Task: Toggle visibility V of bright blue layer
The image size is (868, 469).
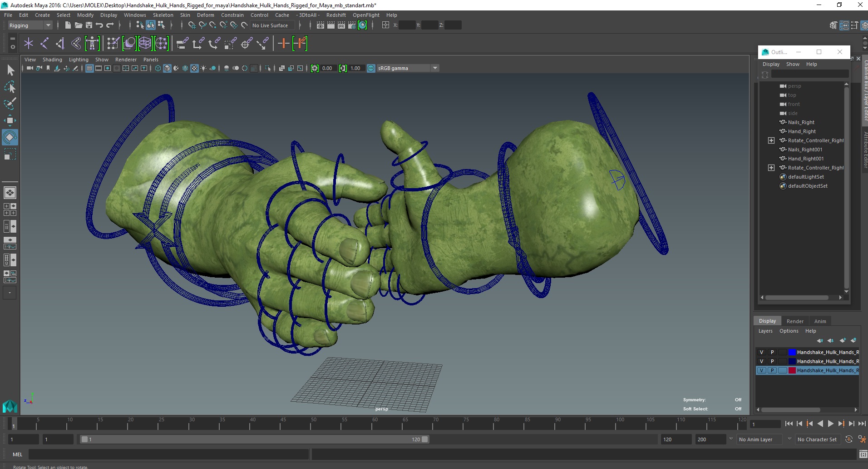Action: pyautogui.click(x=762, y=352)
